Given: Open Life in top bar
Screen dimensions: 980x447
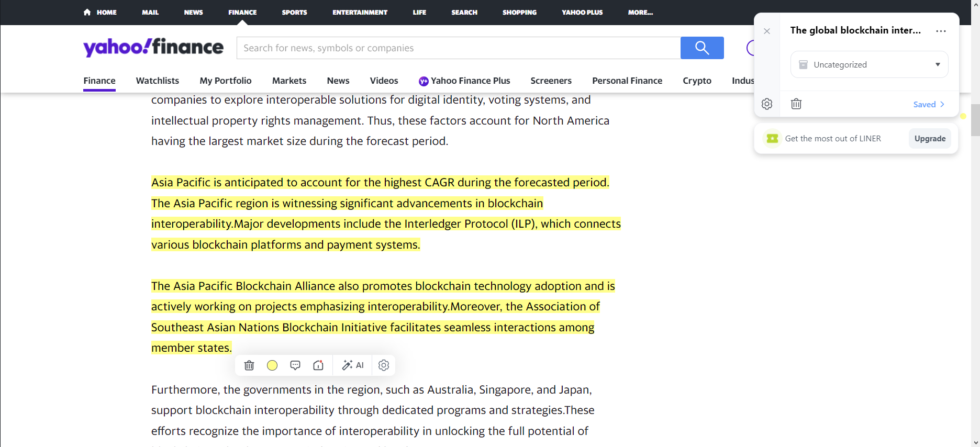Looking at the screenshot, I should click(419, 12).
